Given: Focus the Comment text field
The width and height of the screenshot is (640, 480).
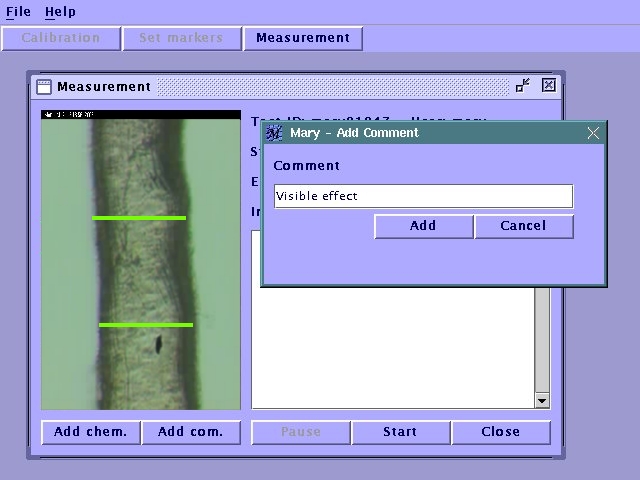Looking at the screenshot, I should [423, 196].
